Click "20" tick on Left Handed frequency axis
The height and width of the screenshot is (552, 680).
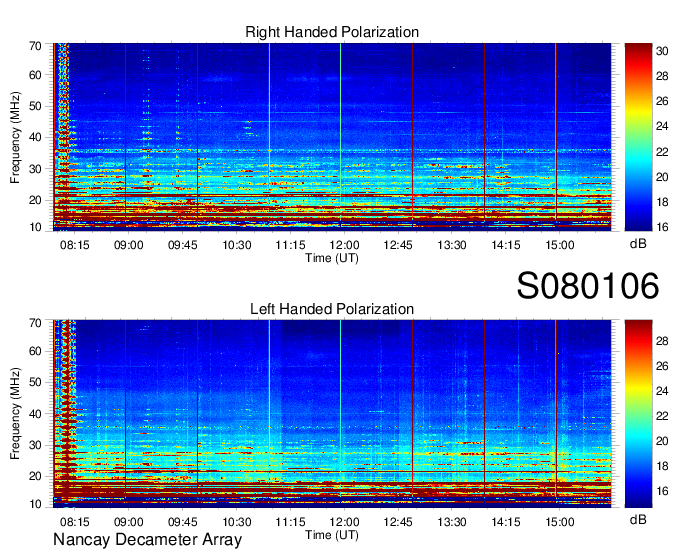pyautogui.click(x=35, y=476)
